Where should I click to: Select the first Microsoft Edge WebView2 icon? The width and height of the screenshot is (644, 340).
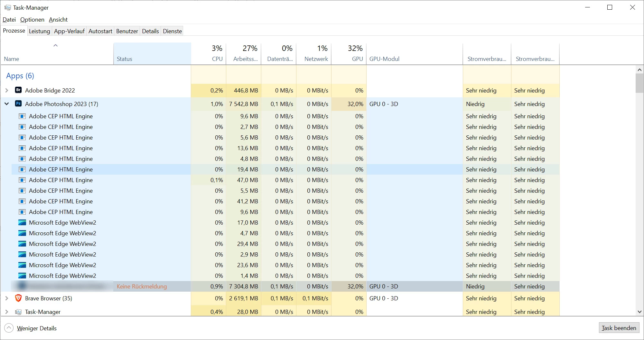tap(22, 222)
